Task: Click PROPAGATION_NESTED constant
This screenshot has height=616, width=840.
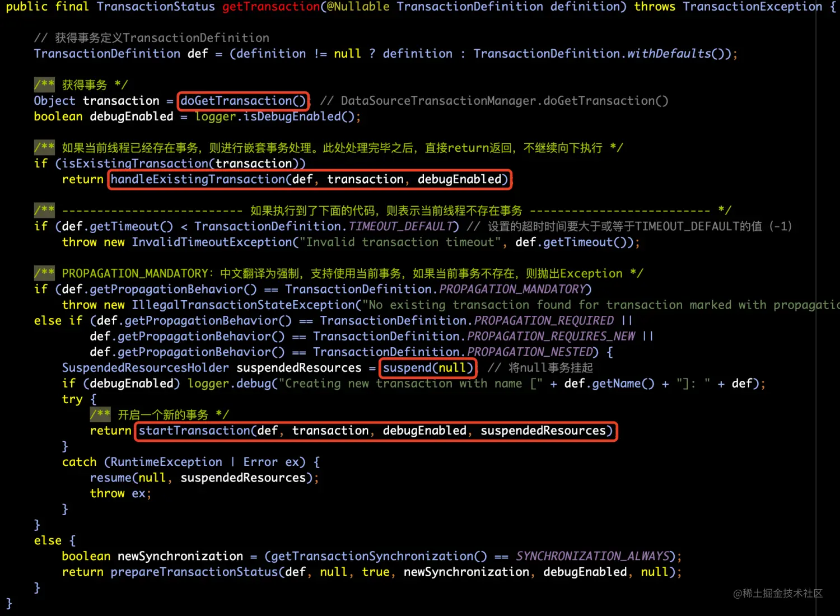Action: pyautogui.click(x=530, y=352)
